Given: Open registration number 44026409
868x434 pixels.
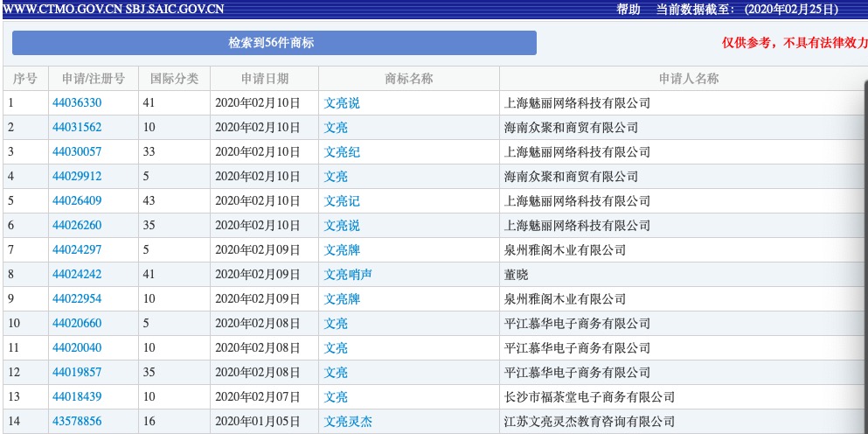Looking at the screenshot, I should (x=77, y=200).
